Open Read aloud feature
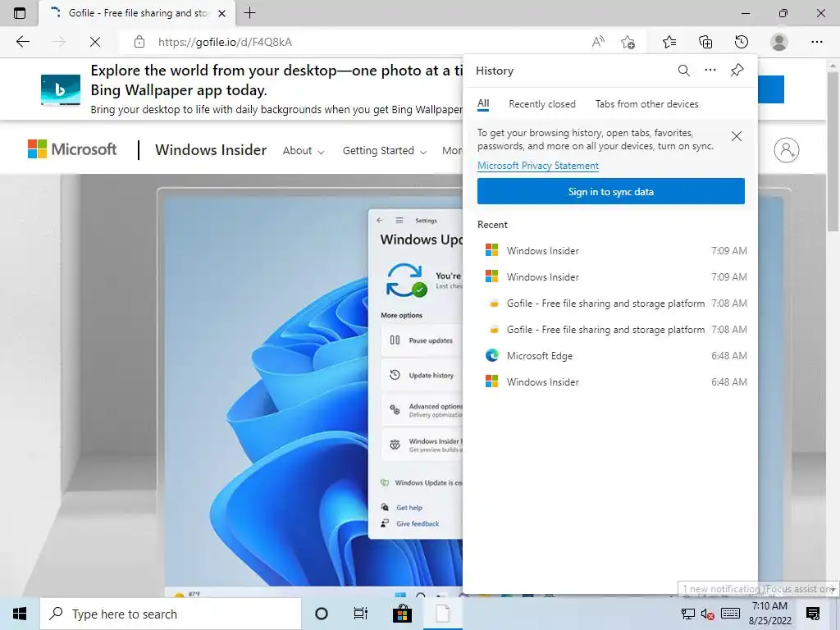 (598, 42)
